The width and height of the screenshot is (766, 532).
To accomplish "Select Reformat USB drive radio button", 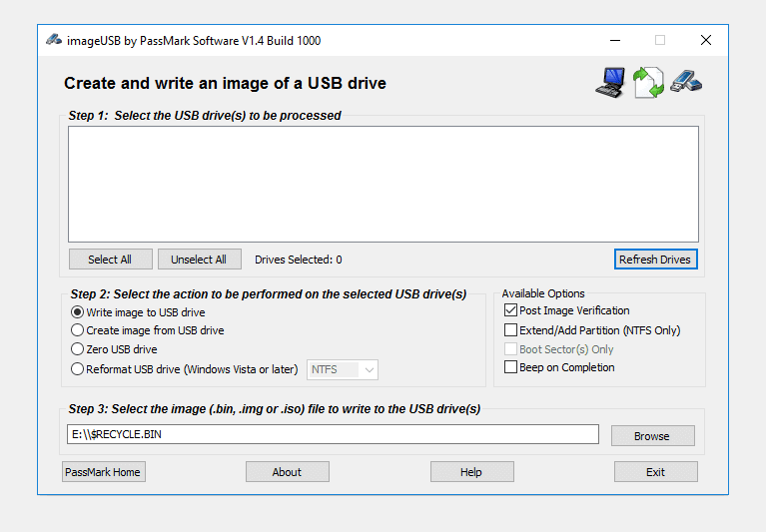I will pyautogui.click(x=77, y=369).
